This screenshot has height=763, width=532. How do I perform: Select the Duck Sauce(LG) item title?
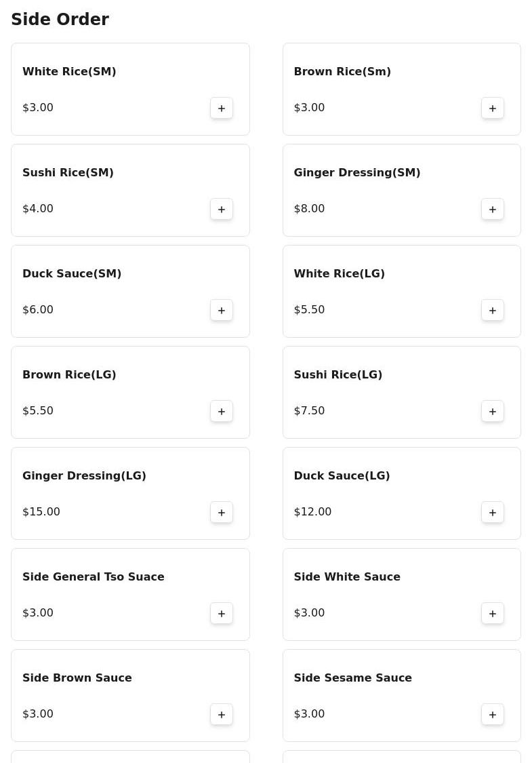(x=342, y=475)
